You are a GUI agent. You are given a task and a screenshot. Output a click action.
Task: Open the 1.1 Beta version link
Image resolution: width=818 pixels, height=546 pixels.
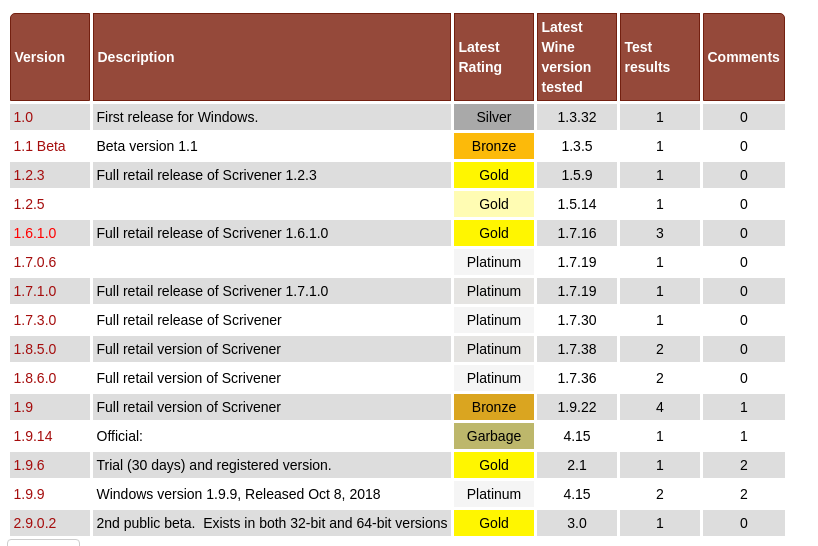pos(39,146)
